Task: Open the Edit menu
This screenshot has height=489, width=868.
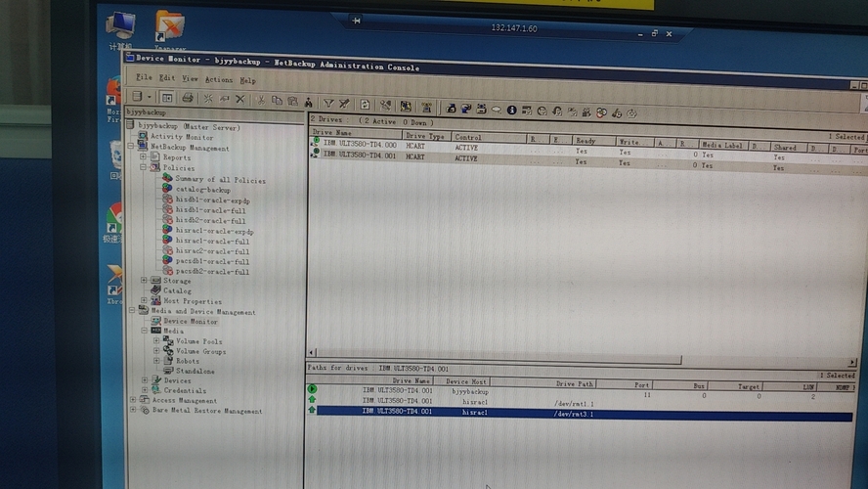Action: tap(166, 78)
